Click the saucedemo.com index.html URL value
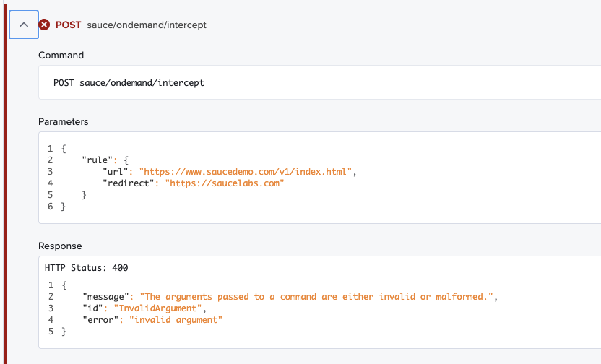 246,172
